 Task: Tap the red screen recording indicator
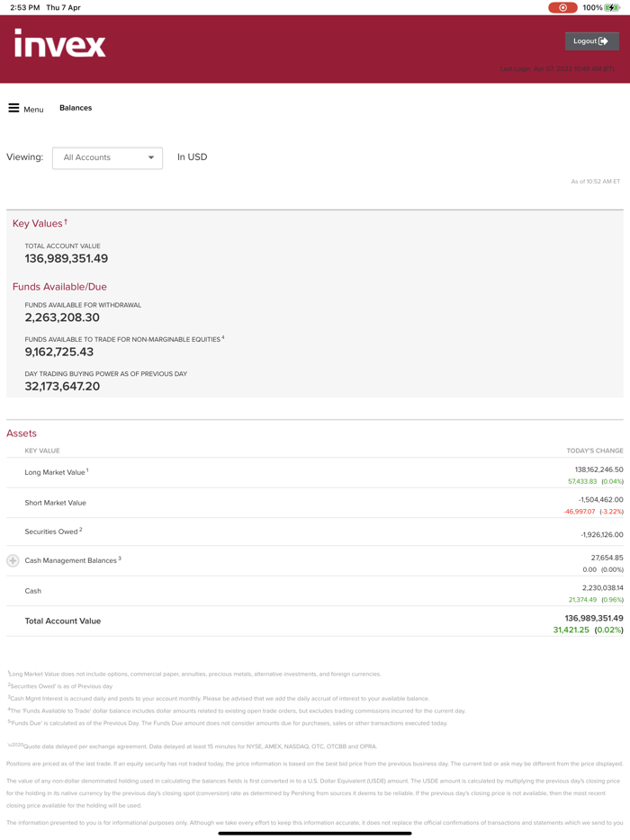562,7
